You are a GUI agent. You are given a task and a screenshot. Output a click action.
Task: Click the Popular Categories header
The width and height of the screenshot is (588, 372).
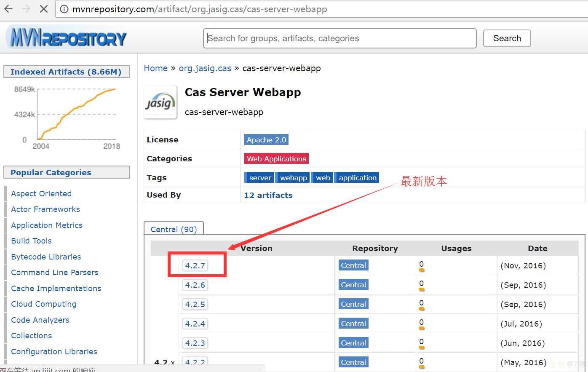pyautogui.click(x=66, y=172)
